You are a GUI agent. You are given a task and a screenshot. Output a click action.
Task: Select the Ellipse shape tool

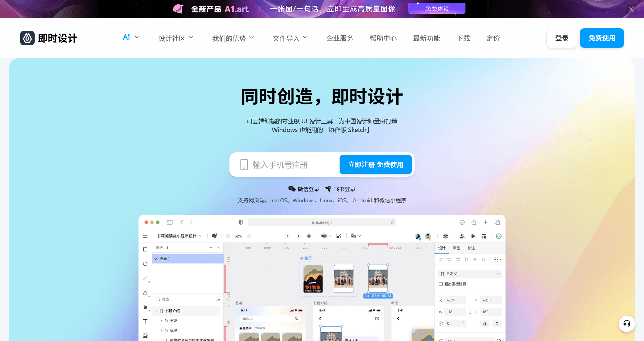coord(145,264)
